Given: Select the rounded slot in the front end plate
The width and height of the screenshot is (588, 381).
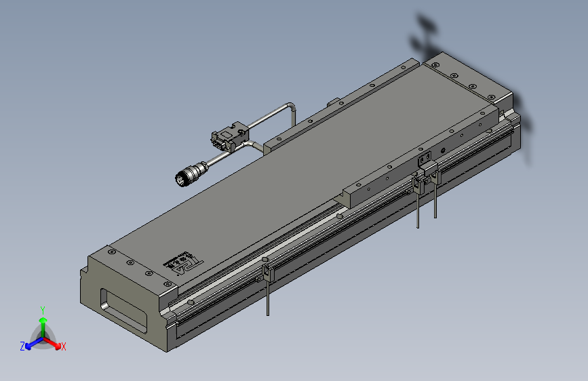Looking at the screenshot, I should coord(123,311).
